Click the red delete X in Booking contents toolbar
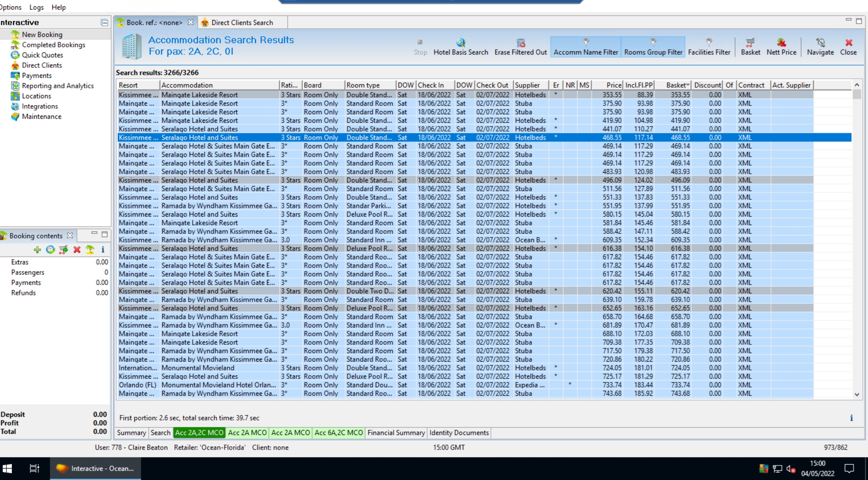 coord(77,249)
